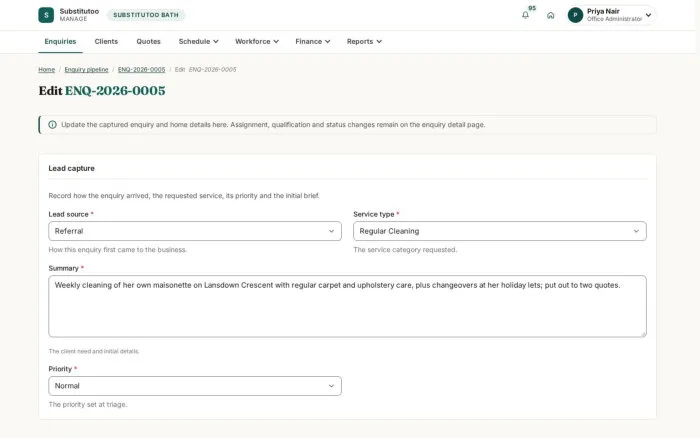
Task: Expand the Workforce menu
Action: click(x=257, y=42)
